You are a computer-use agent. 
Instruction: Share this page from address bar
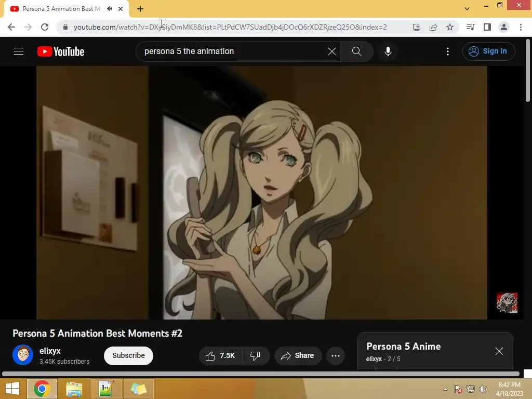(x=433, y=27)
